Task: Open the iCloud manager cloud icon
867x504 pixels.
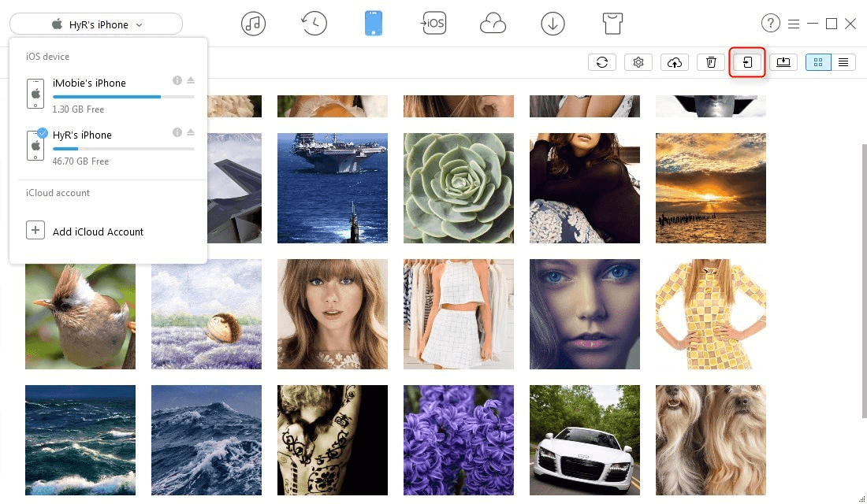Action: [493, 24]
